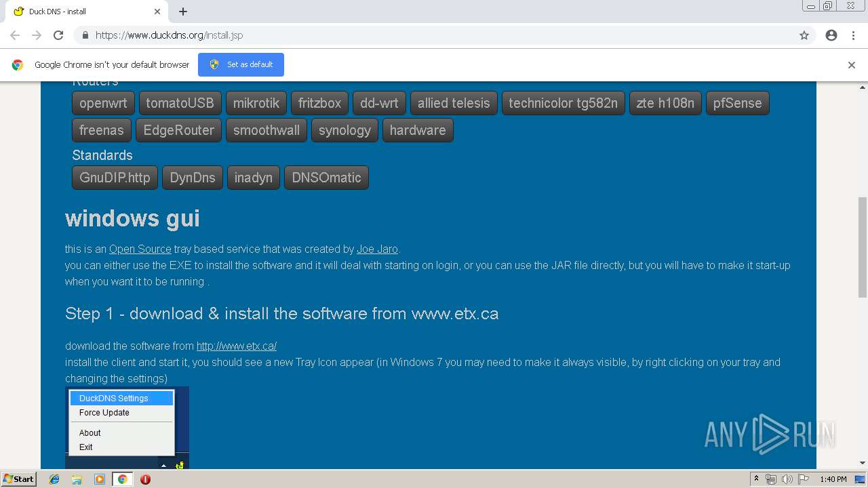This screenshot has width=868, height=488.
Task: Follow the Open Source link
Action: point(140,249)
